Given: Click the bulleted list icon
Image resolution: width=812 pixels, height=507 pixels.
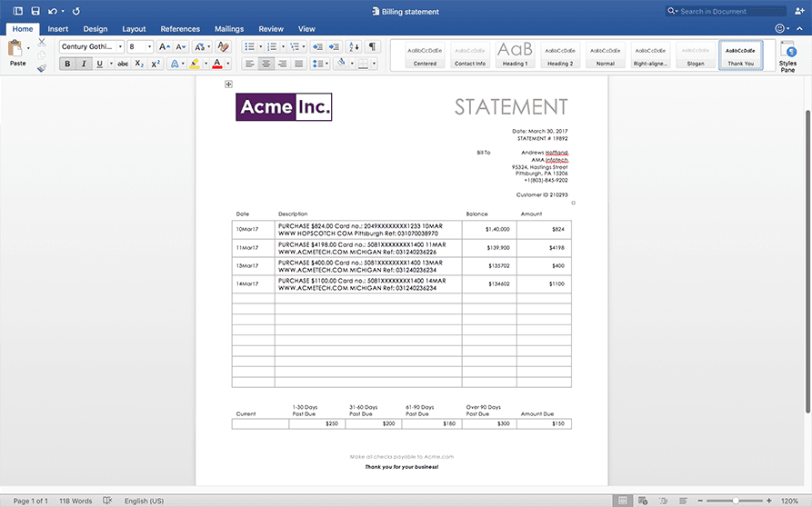Looking at the screenshot, I should point(250,46).
